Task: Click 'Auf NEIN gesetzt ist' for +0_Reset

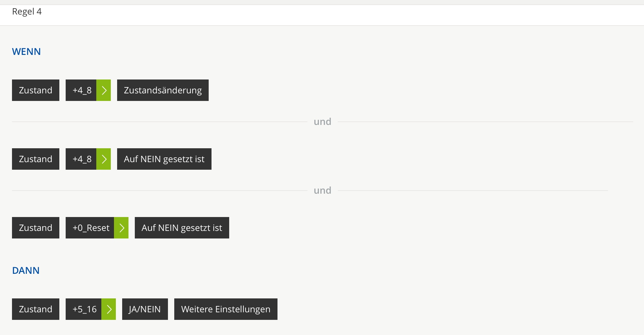Action: tap(182, 228)
